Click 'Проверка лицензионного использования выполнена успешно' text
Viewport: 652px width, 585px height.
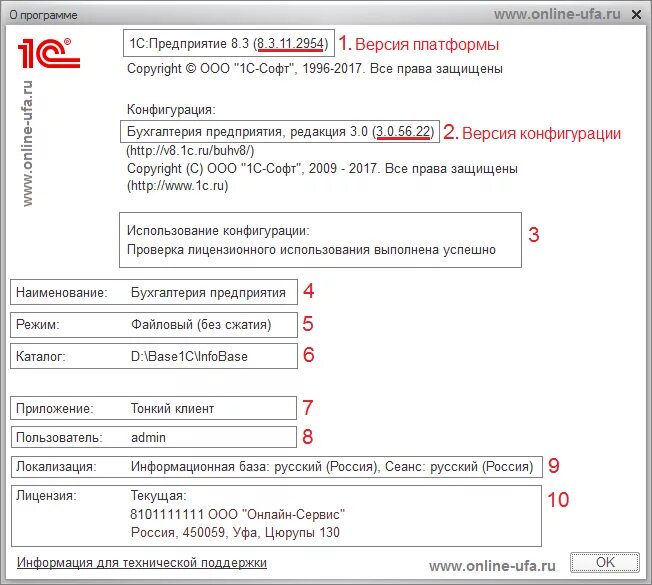[x=311, y=249]
